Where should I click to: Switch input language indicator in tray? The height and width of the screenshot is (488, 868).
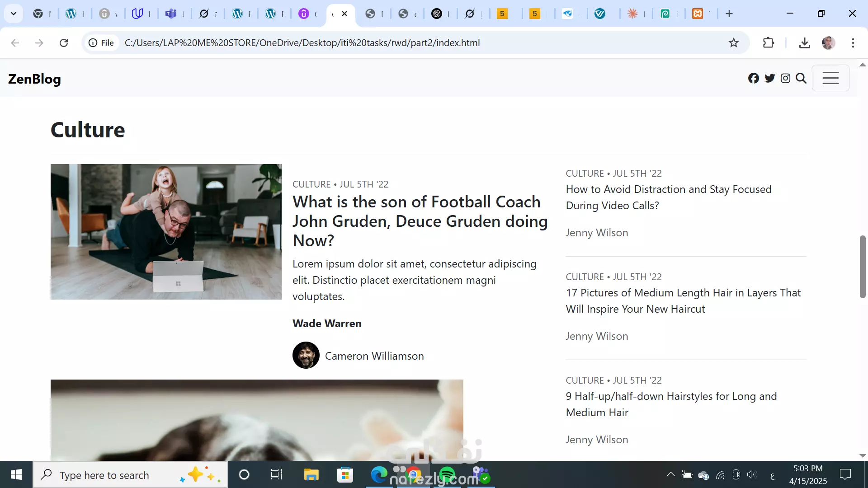pyautogui.click(x=772, y=475)
